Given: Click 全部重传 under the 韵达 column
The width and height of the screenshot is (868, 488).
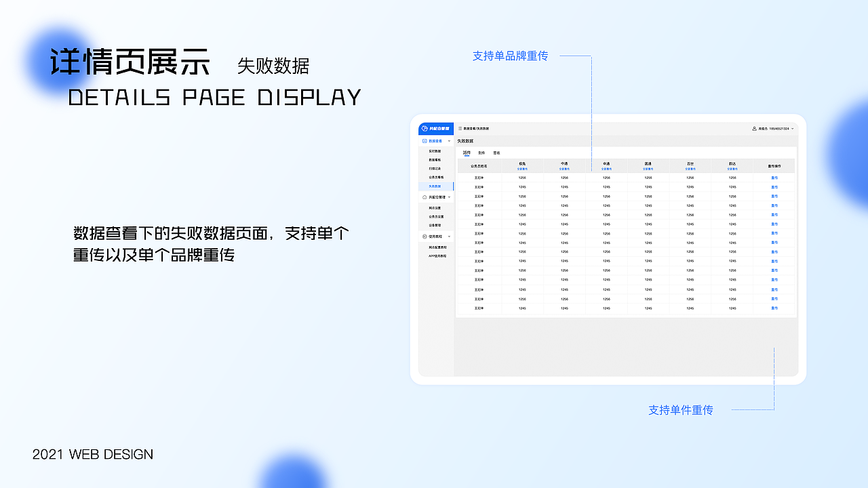Looking at the screenshot, I should coord(732,169).
